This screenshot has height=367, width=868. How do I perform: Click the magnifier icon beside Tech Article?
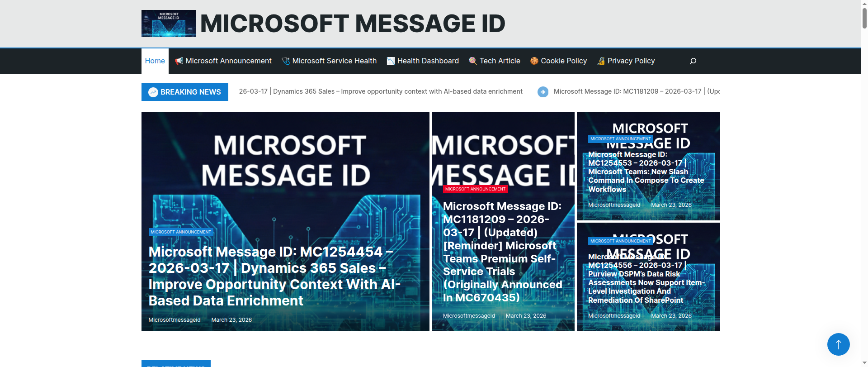(473, 61)
